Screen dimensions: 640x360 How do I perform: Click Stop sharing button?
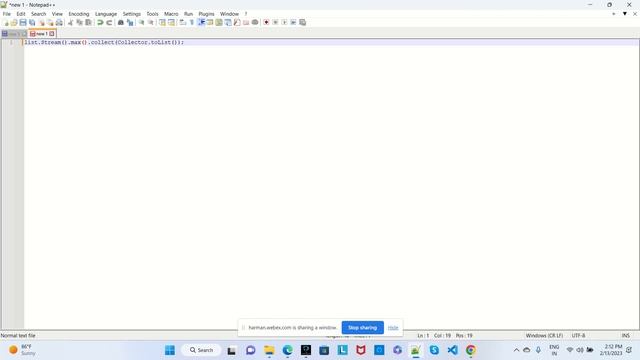click(362, 327)
